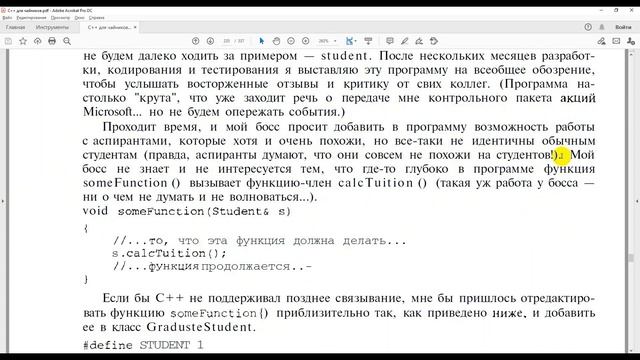Click the word 'Microsoft...' in the text
Screen dimensions: 640x360
[x=113, y=112]
